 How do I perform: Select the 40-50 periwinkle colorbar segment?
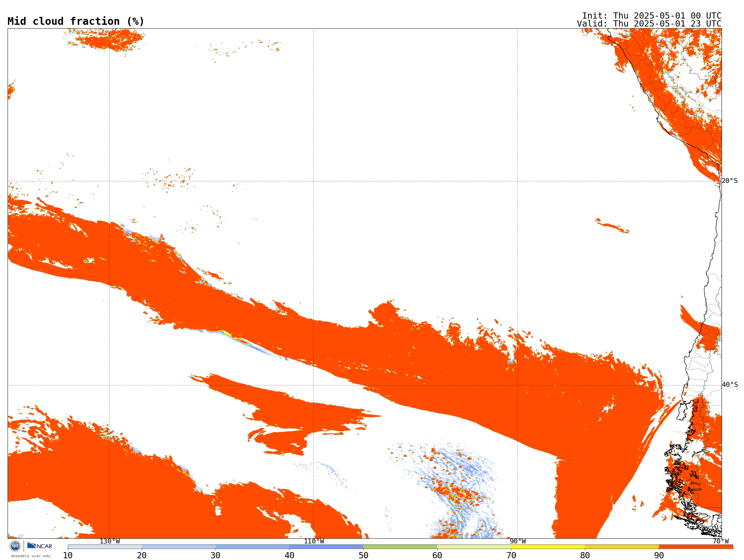click(x=326, y=547)
